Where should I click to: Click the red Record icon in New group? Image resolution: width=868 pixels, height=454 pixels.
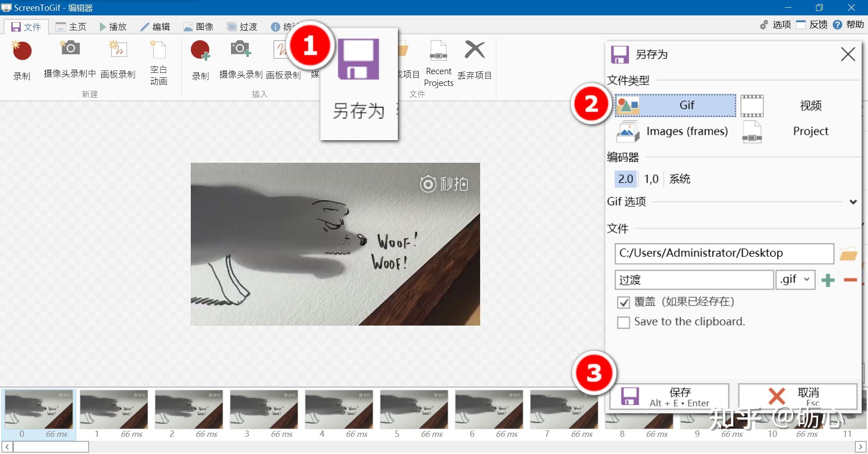point(22,51)
